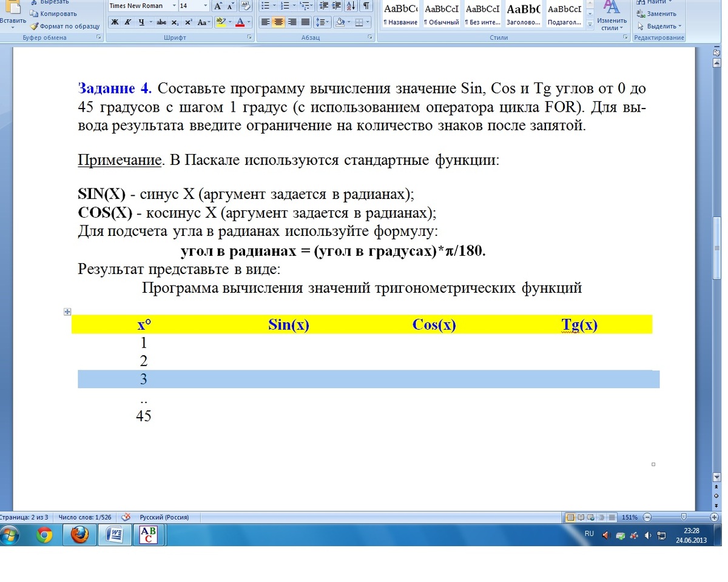Open the Стили pane launcher
The image size is (728, 582).
coord(625,38)
